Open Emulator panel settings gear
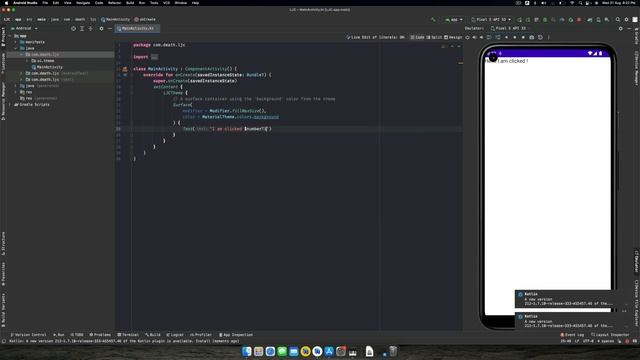 click(x=620, y=28)
